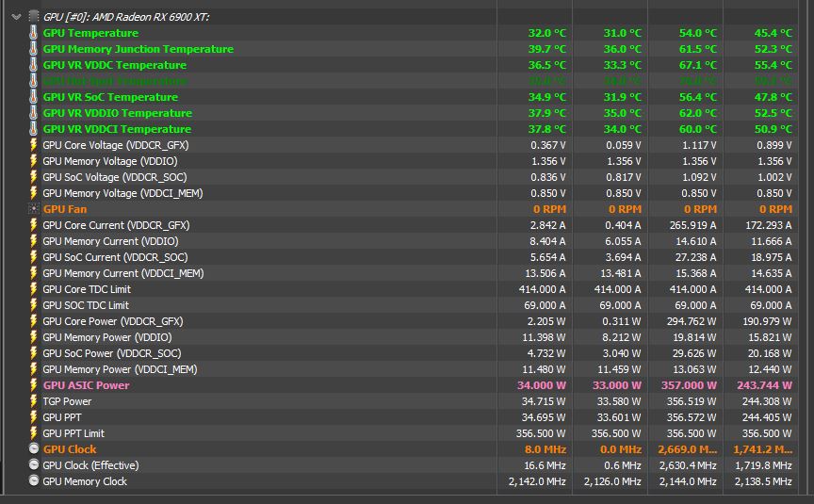
Task: Select the GPU VR VDDC Temperature sensor
Action: pyautogui.click(x=114, y=65)
